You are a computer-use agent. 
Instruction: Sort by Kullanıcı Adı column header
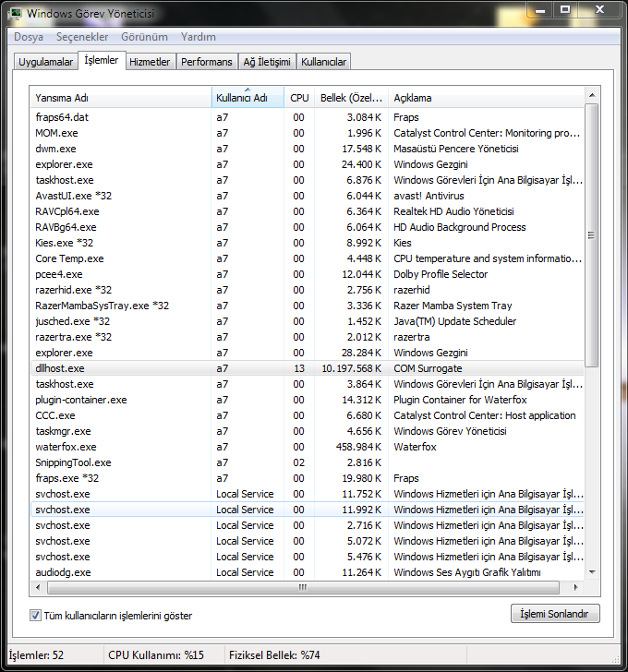248,98
